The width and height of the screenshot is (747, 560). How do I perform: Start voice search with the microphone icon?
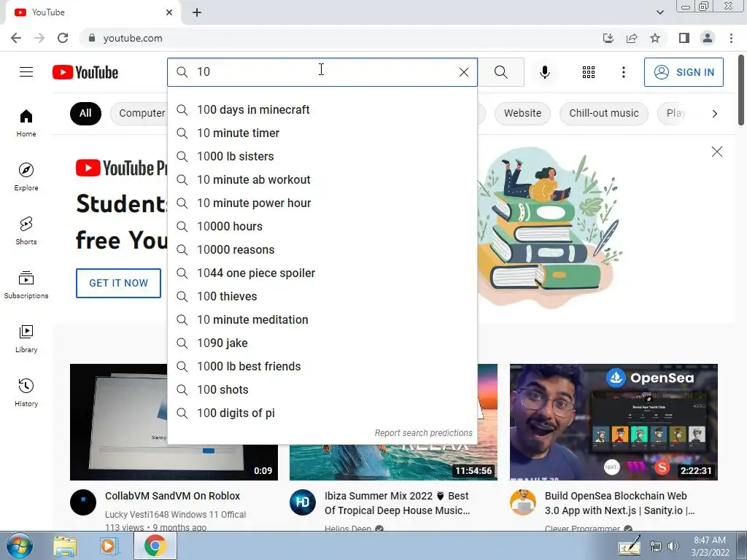click(x=544, y=72)
